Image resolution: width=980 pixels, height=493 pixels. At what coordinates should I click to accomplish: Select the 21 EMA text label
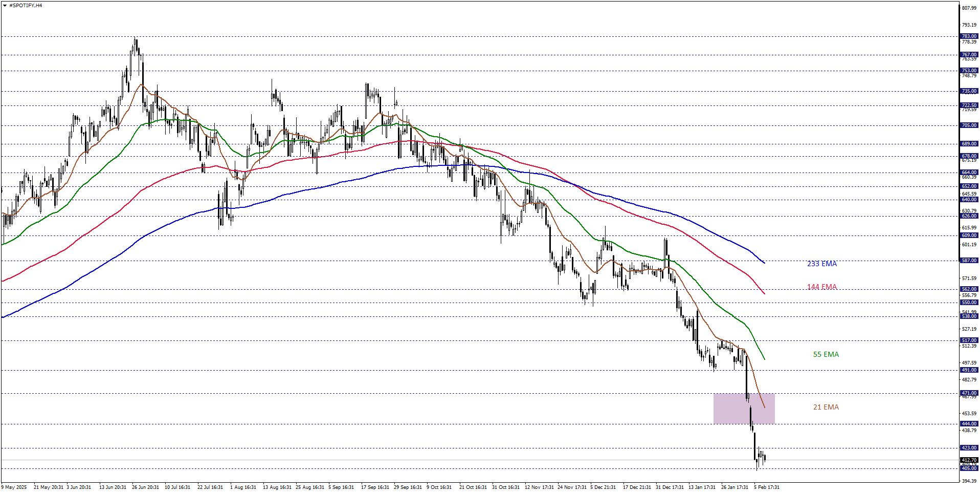826,407
